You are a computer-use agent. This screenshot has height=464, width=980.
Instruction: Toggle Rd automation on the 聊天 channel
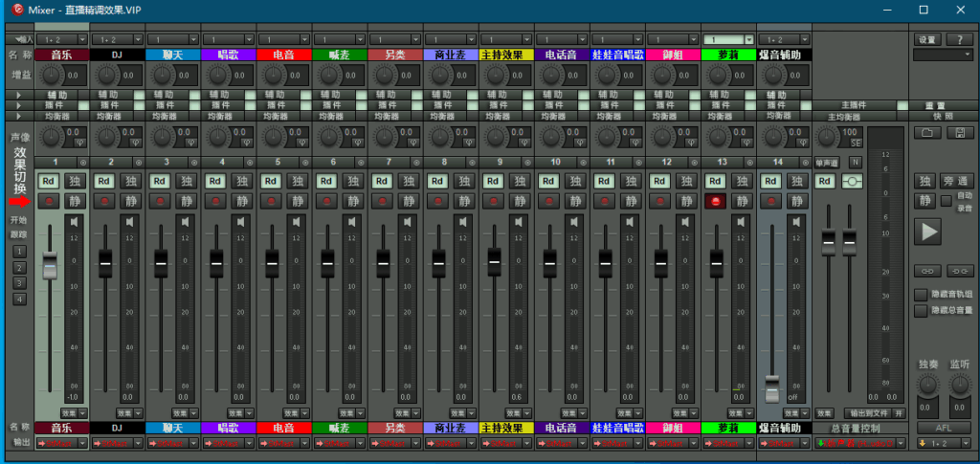click(160, 181)
